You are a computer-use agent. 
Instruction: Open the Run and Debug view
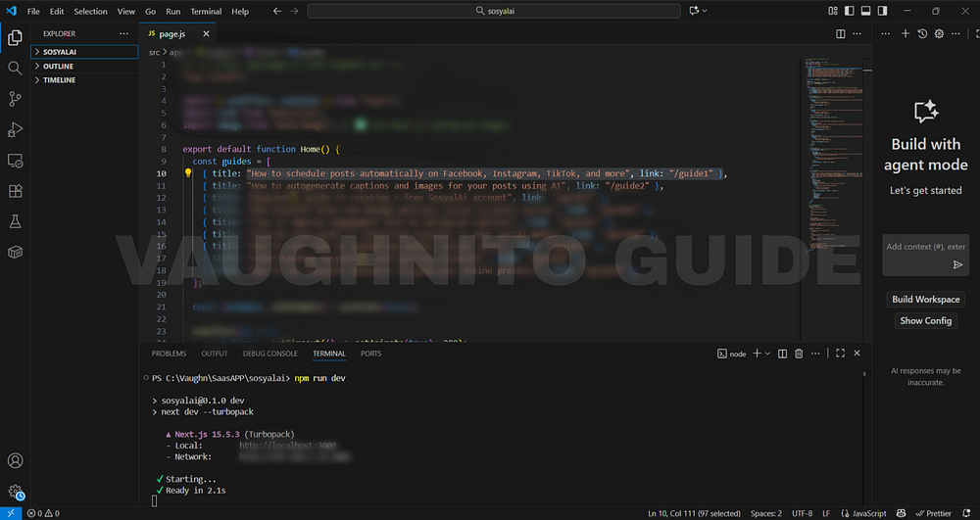point(15,129)
